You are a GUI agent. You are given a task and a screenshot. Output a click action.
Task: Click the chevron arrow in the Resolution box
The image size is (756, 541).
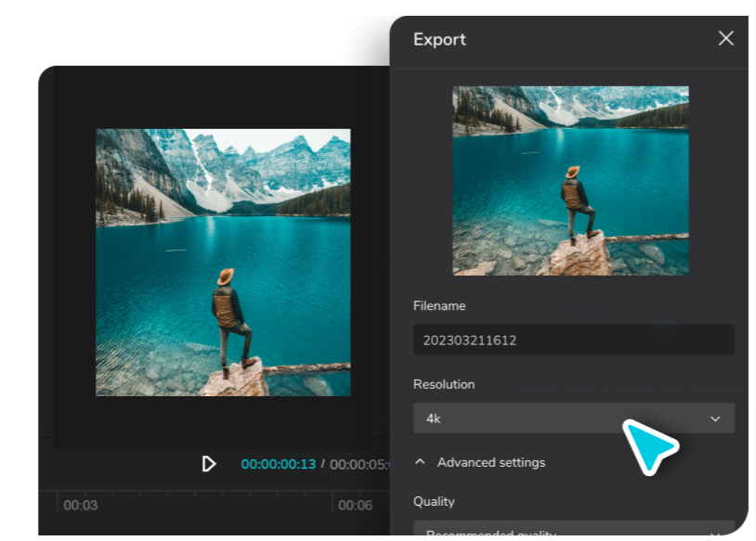click(x=715, y=419)
